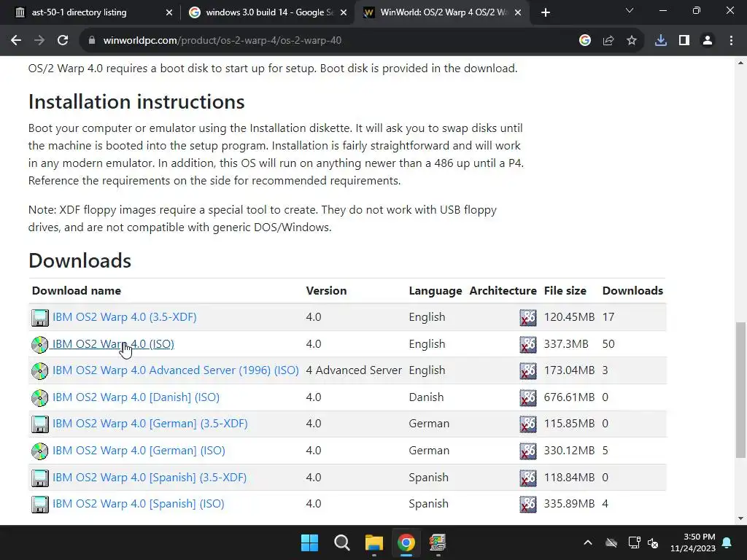Click the Download name column header

(76, 290)
